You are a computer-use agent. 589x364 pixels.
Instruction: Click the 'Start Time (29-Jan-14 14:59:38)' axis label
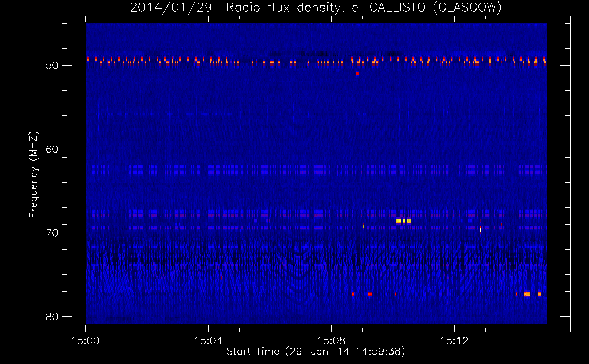point(316,352)
